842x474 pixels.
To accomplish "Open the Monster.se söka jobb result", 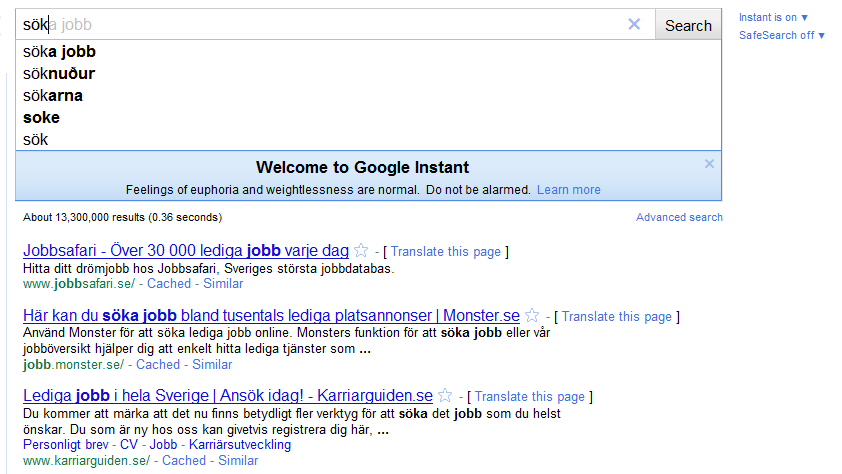I will [271, 315].
